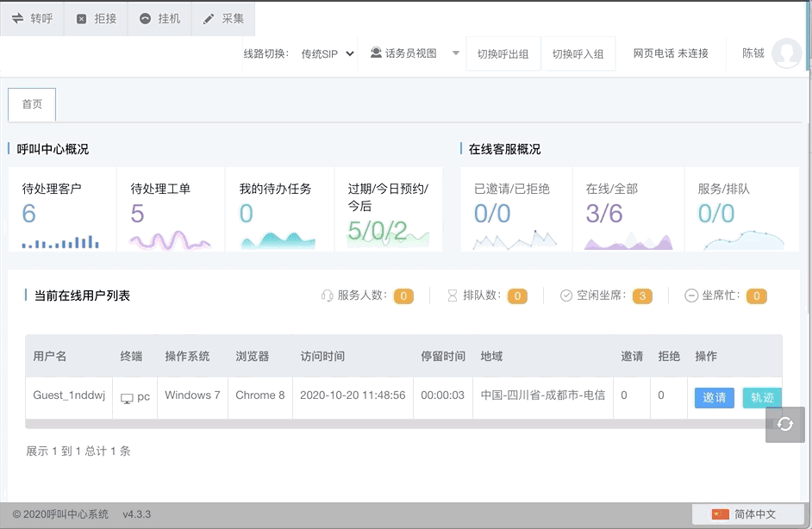
Task: Open the 传统SIP line switch dropdown
Action: (x=328, y=53)
